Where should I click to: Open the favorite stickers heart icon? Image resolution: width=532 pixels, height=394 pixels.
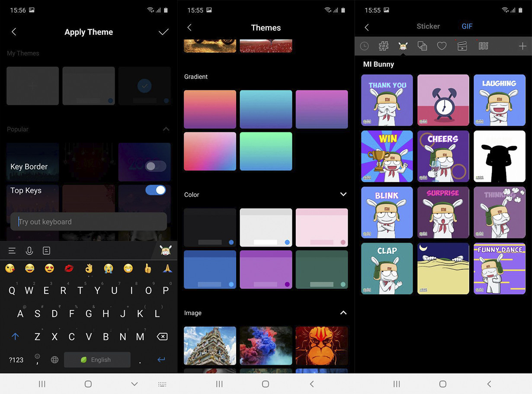442,46
